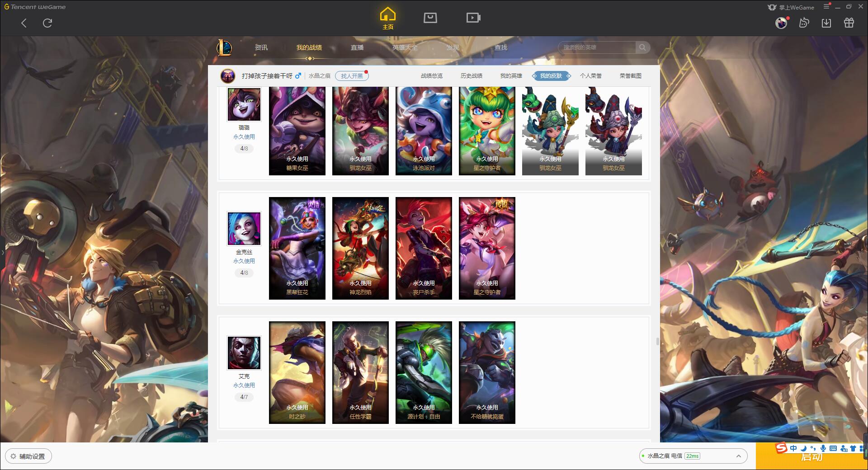Expand the left side panel arrow
This screenshot has width=868, height=470.
2,252
